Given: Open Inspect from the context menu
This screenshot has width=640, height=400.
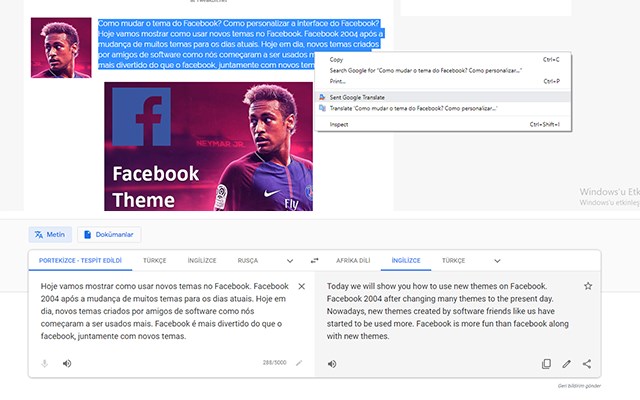Looking at the screenshot, I should [x=443, y=124].
